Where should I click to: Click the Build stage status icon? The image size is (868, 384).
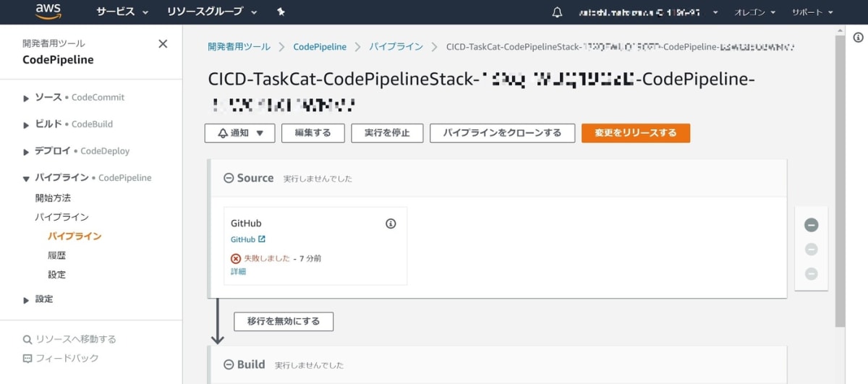(229, 364)
